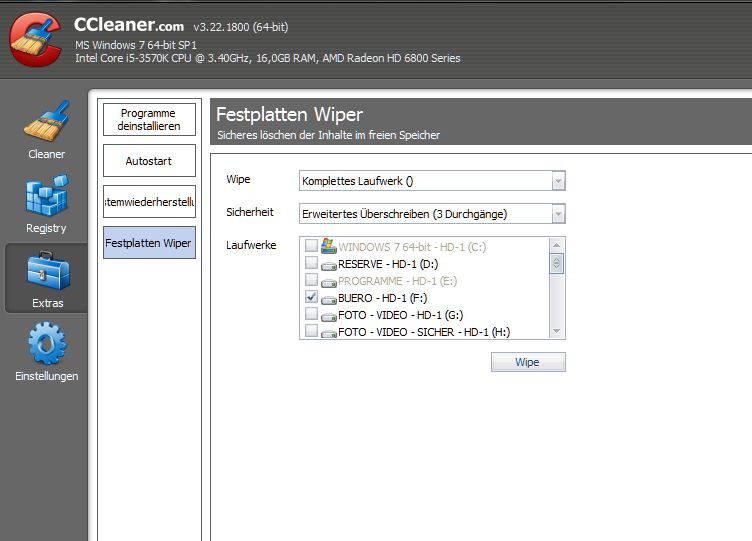Click version text v3.22.1800 (64-bit)
The height and width of the screenshot is (541, 752).
(x=241, y=27)
